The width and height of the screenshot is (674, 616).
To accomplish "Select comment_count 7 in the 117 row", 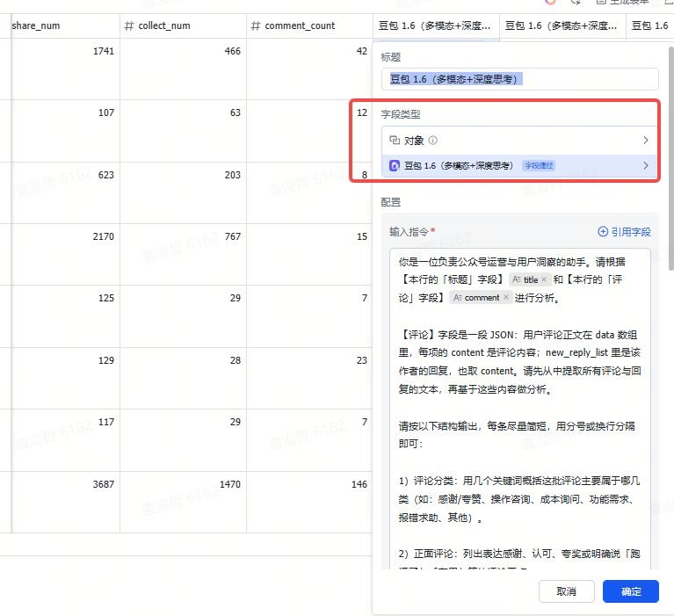I will point(309,440).
